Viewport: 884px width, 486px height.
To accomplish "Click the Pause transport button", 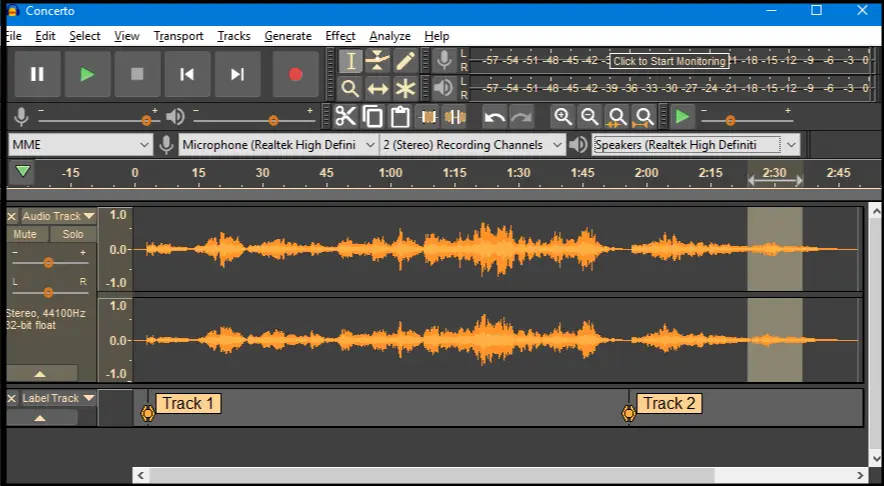I will tap(37, 74).
